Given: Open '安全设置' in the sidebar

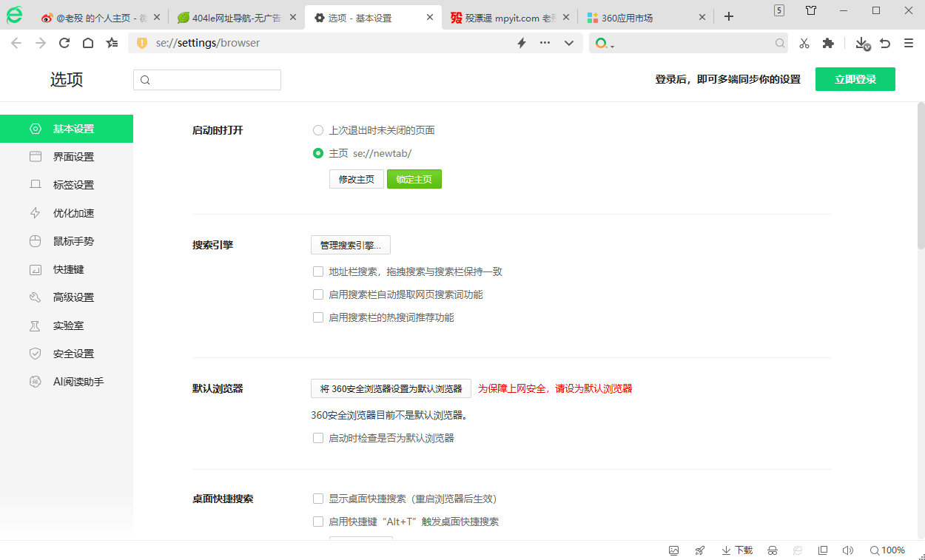Looking at the screenshot, I should pos(67,354).
